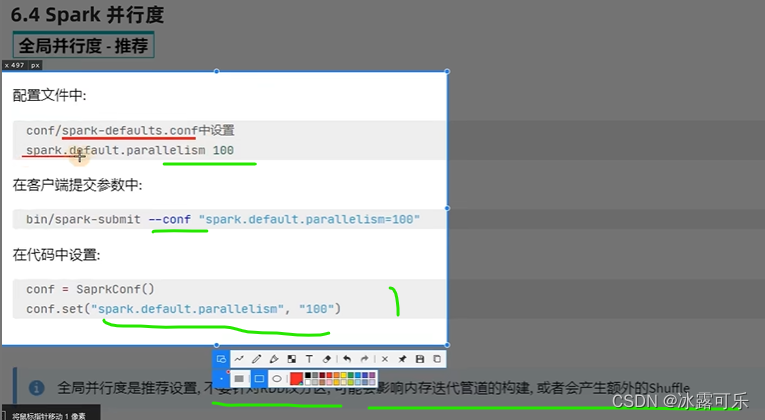Select the shape drawing tool
Viewport: 765px width, 420px height.
[x=221, y=359]
